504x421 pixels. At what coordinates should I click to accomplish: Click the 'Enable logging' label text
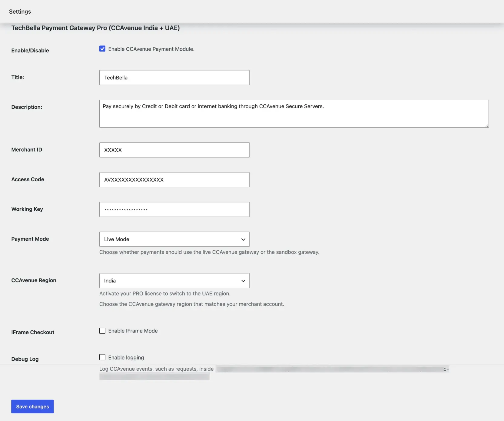[x=126, y=358]
